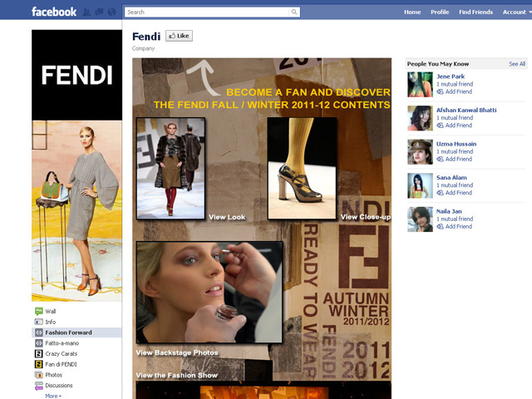Click Add Friend for Uzma Hussain
This screenshot has height=399, width=532.
click(x=458, y=159)
